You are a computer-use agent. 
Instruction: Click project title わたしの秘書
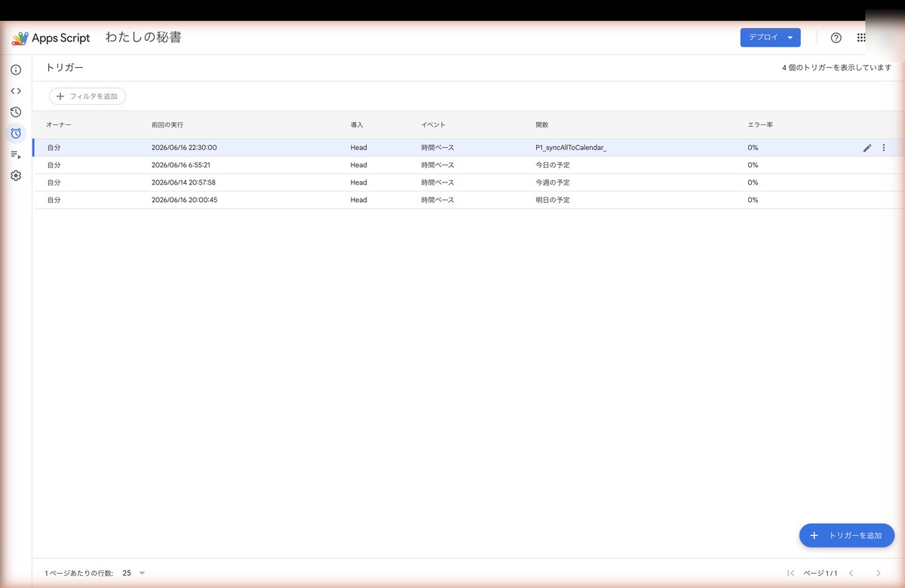(x=143, y=38)
